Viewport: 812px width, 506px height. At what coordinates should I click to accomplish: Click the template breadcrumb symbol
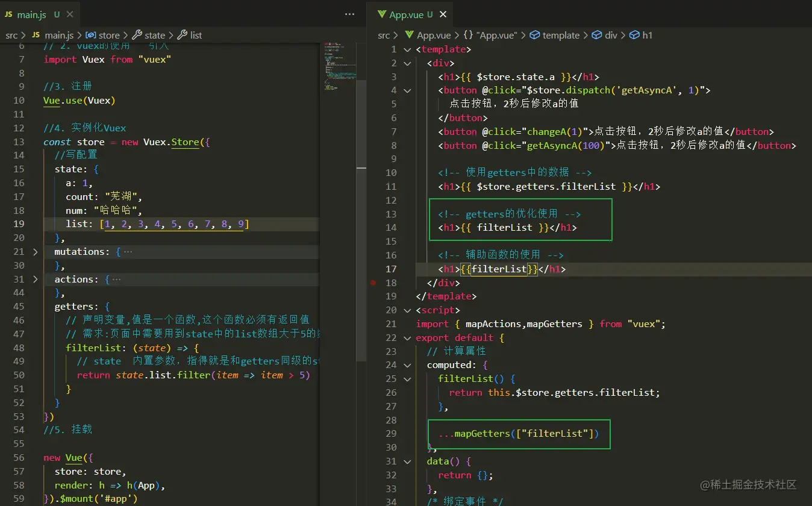(555, 36)
